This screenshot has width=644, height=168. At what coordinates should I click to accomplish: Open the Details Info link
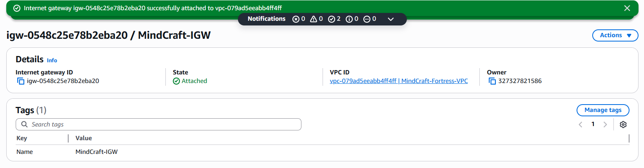[52, 60]
